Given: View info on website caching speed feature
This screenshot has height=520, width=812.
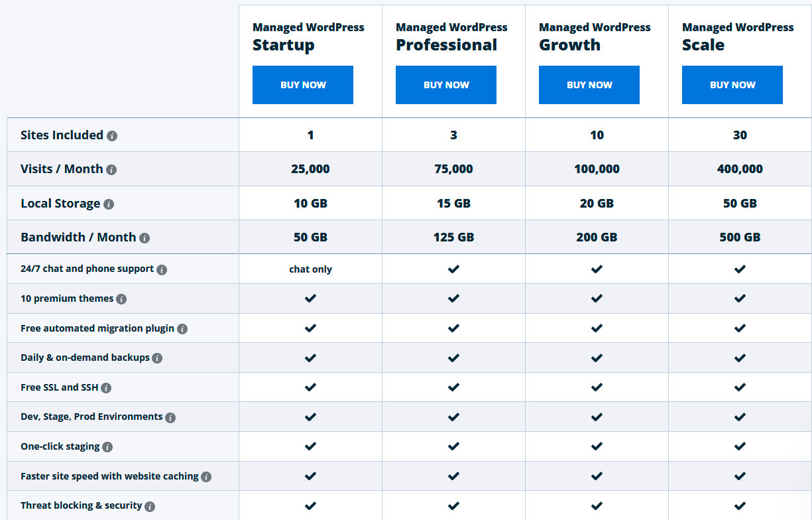Looking at the screenshot, I should (x=206, y=476).
